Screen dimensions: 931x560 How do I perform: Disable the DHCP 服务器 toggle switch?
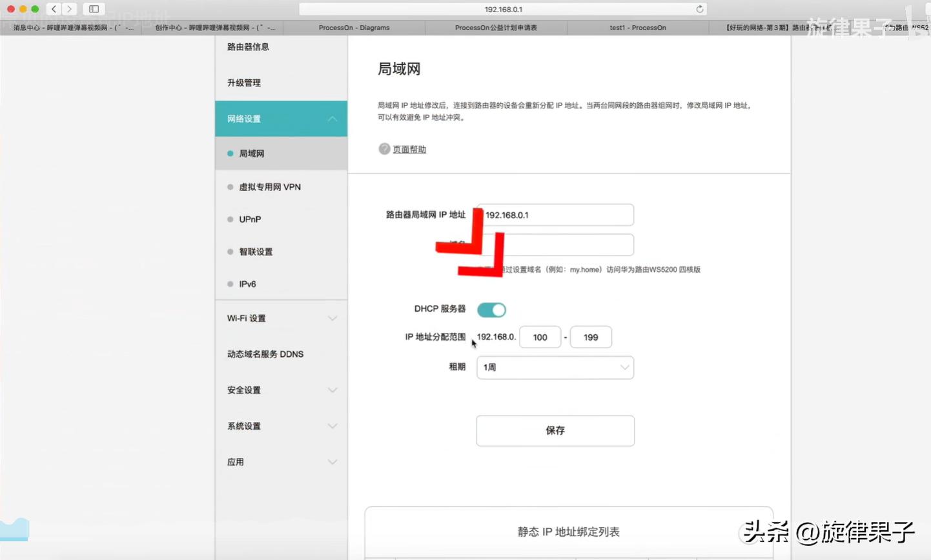[x=491, y=310]
